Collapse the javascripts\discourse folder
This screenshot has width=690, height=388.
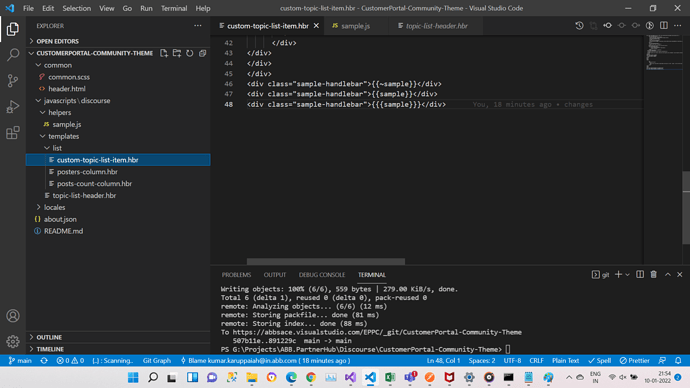(x=39, y=101)
